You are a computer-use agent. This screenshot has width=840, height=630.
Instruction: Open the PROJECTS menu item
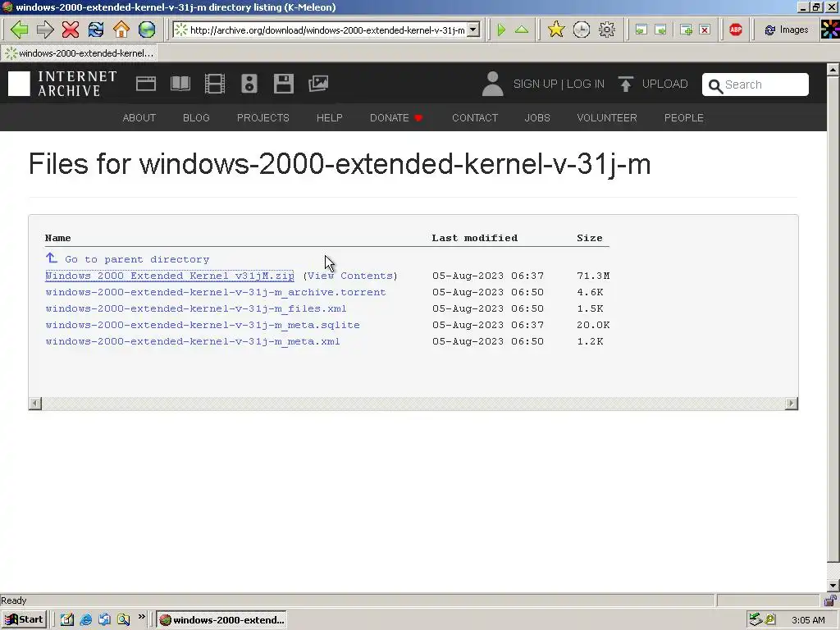(x=263, y=118)
